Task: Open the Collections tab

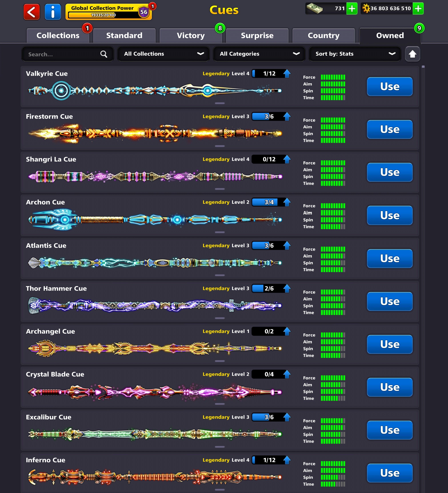Action: pos(58,36)
